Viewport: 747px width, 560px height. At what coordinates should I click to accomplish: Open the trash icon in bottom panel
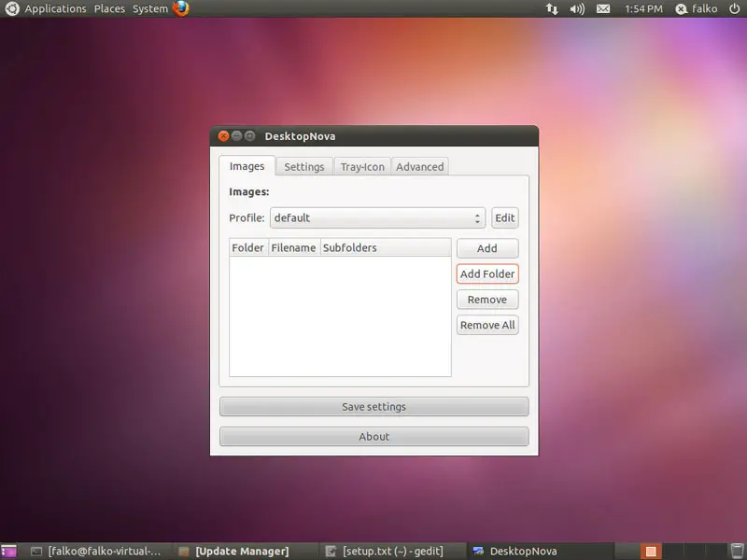(x=737, y=552)
